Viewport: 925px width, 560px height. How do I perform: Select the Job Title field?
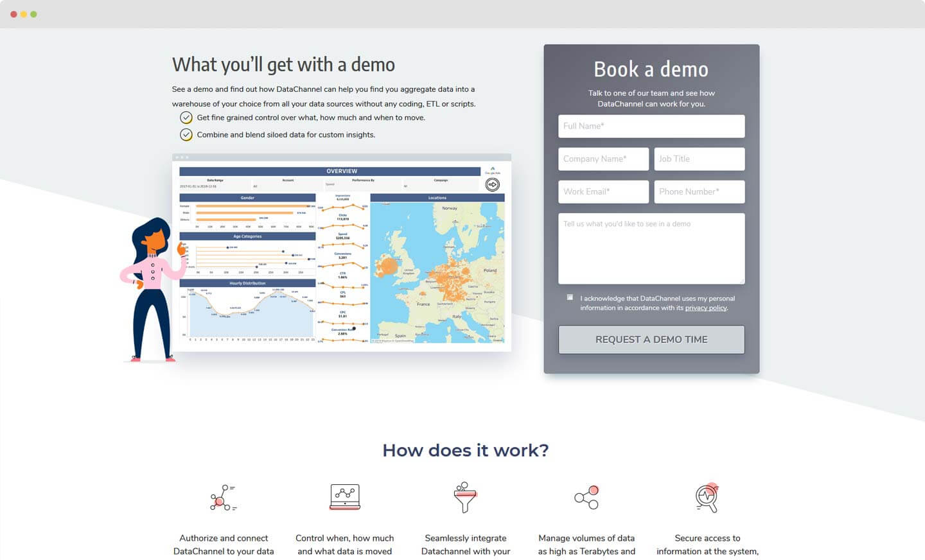[699, 159]
